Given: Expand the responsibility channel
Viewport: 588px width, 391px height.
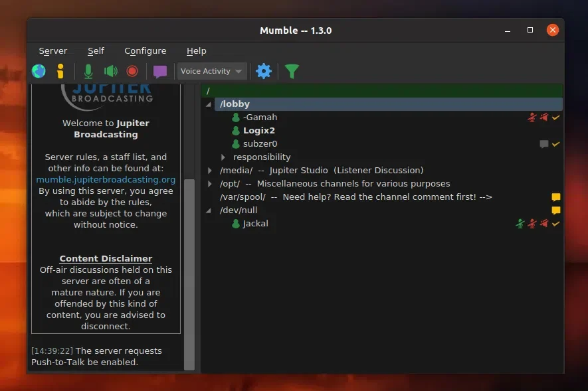Looking at the screenshot, I should point(223,157).
